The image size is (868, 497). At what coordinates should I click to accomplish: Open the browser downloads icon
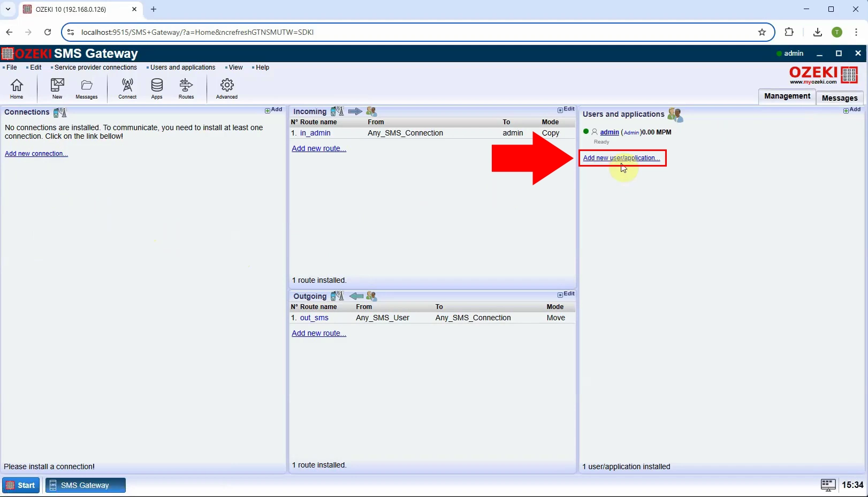coord(817,32)
